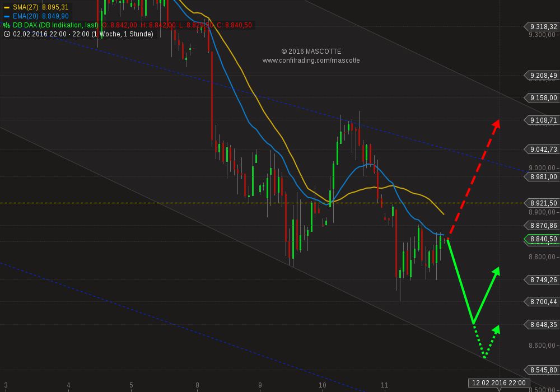
Task: Click the 9.158,00 price tag
Action: [x=542, y=98]
